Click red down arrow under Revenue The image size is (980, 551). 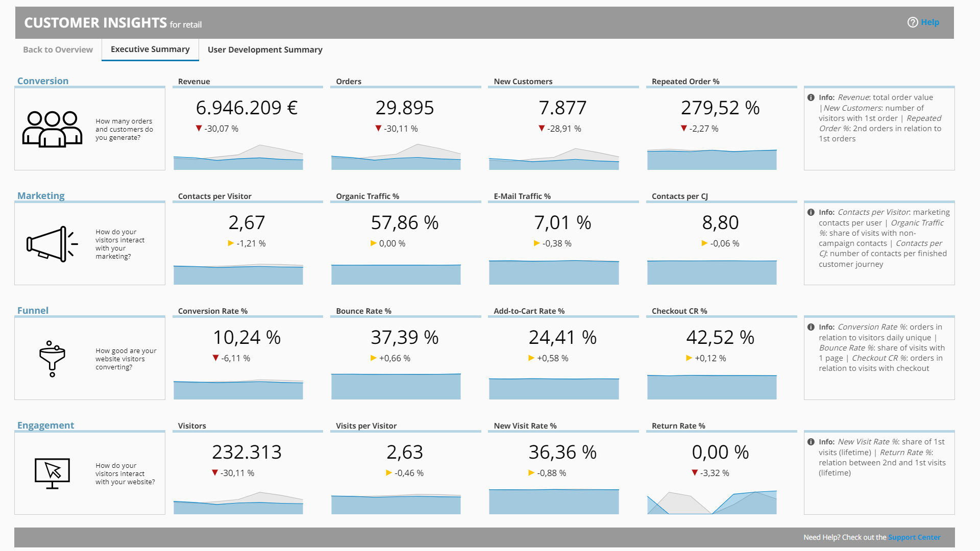[x=199, y=129]
